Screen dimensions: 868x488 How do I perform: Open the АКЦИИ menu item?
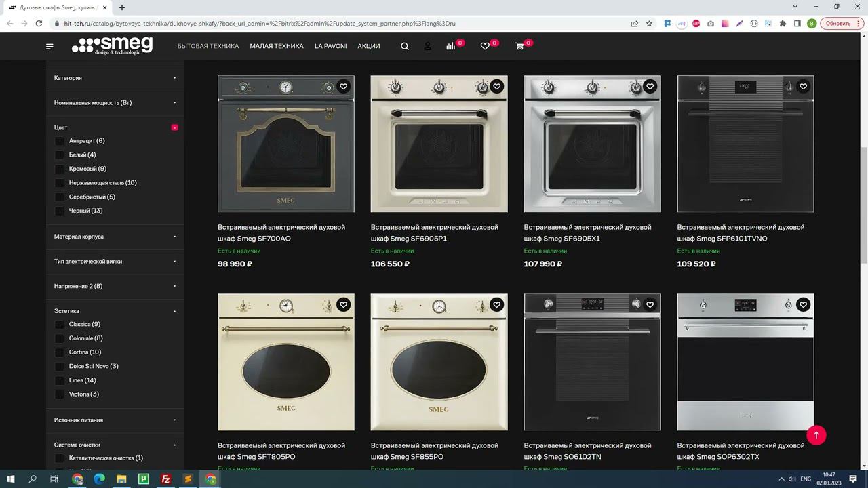pyautogui.click(x=369, y=46)
